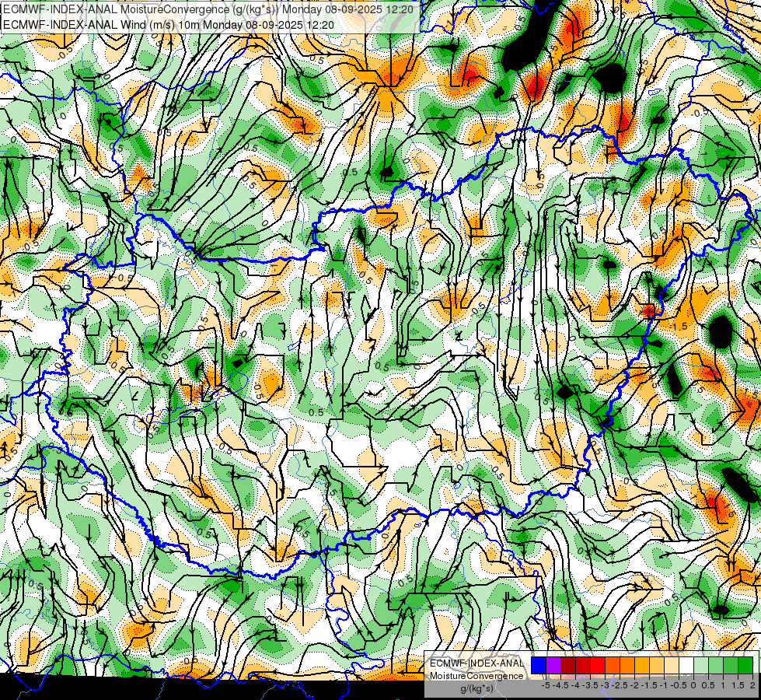The image size is (761, 700).
Task: Click the purple legend color swatch
Action: click(x=553, y=666)
